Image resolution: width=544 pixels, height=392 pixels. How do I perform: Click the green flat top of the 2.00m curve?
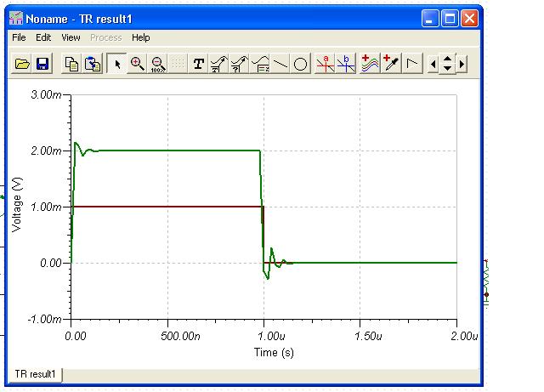[x=178, y=151]
